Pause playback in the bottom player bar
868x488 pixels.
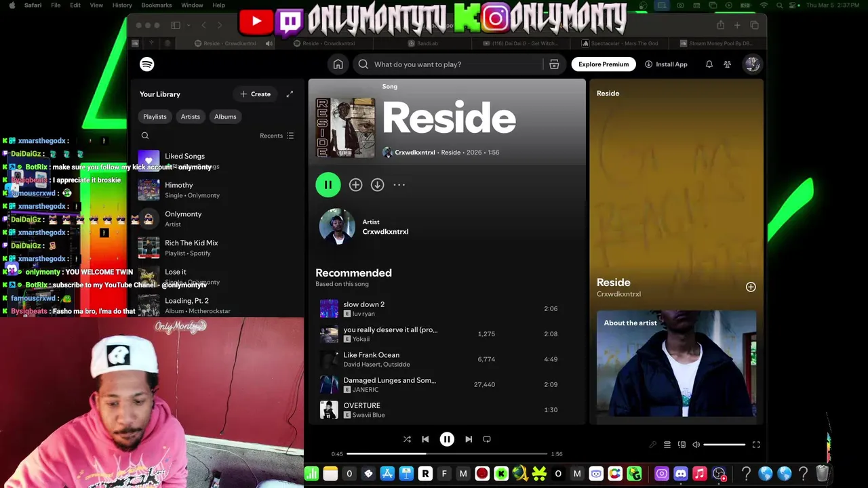tap(447, 439)
